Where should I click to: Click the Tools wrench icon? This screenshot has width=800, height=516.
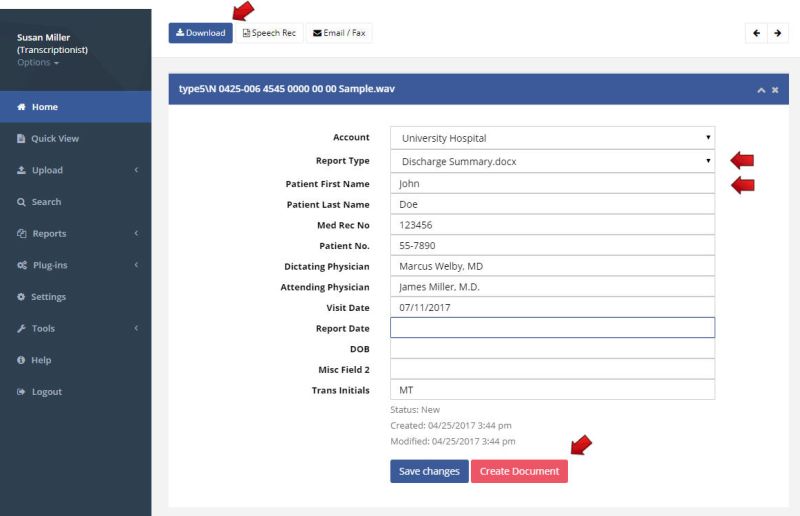21,329
